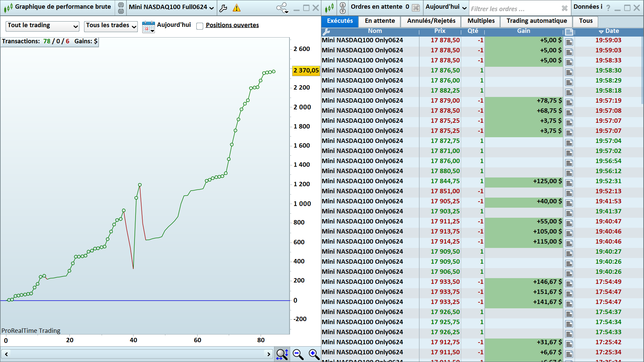Open the Tous les trades dropdown
The image size is (644, 362).
coord(111,26)
